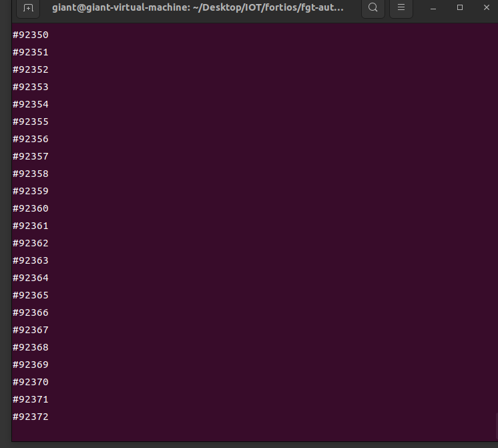This screenshot has width=498, height=448.
Task: Click output line #92356
Action: [31, 139]
